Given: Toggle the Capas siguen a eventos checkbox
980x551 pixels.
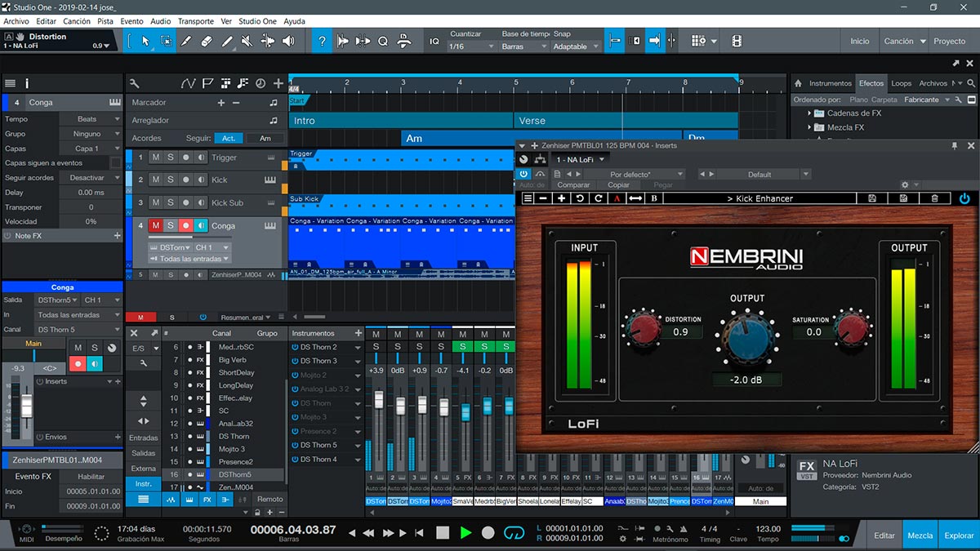Looking at the screenshot, I should [x=115, y=163].
